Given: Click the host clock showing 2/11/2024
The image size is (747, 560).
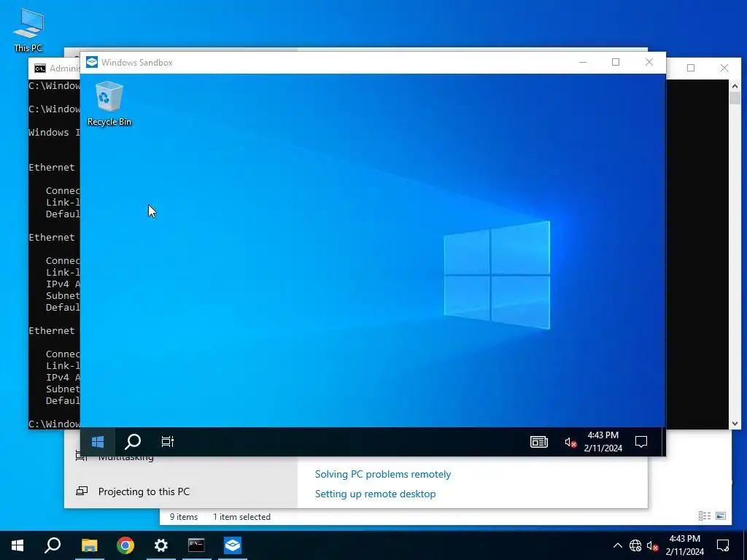Looking at the screenshot, I should coord(684,545).
